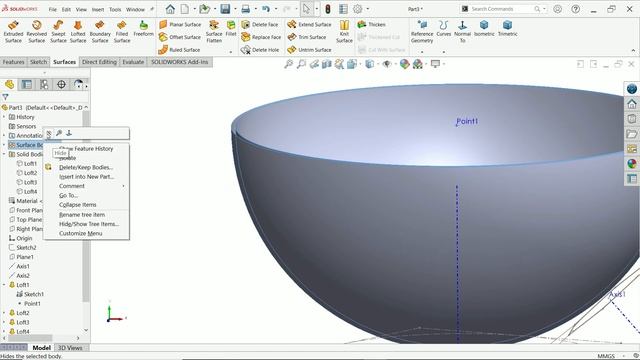
Task: Open the 3D Views tab
Action: click(70, 348)
